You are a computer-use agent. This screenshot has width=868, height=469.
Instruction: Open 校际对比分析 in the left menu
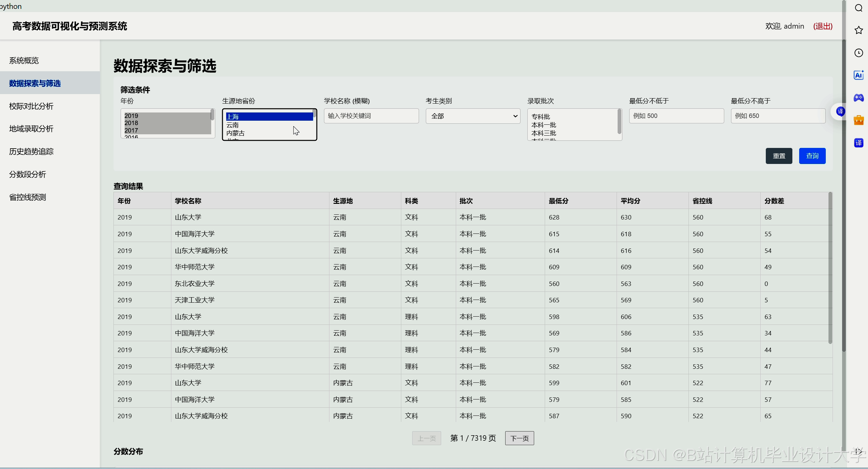tap(31, 106)
